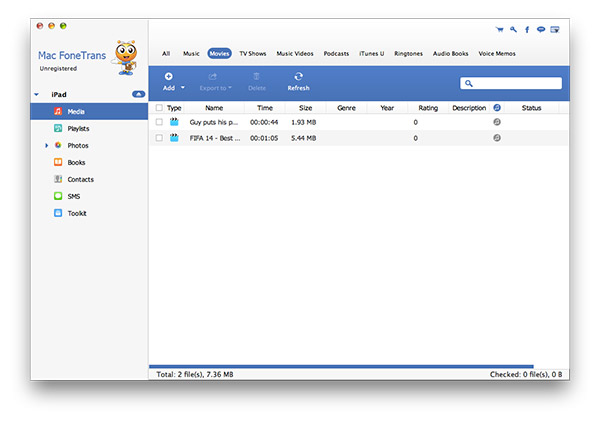Open Toolkit in the sidebar
Image resolution: width=600 pixels, height=422 pixels.
click(77, 213)
